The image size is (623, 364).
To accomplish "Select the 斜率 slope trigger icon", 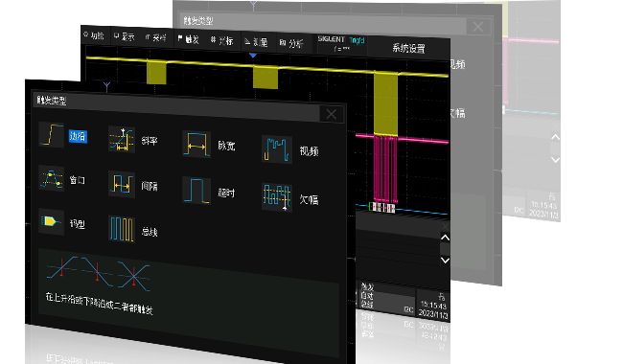I will (122, 139).
